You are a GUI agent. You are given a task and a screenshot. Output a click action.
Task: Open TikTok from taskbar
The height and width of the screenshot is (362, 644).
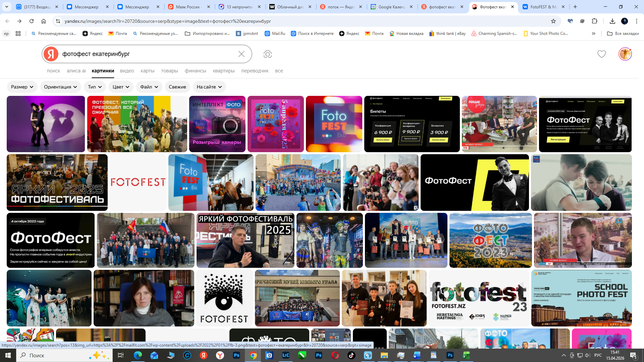(352, 355)
